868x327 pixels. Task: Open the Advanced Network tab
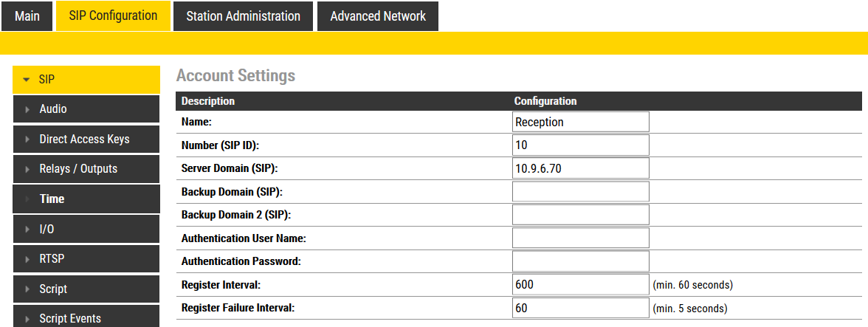(378, 16)
